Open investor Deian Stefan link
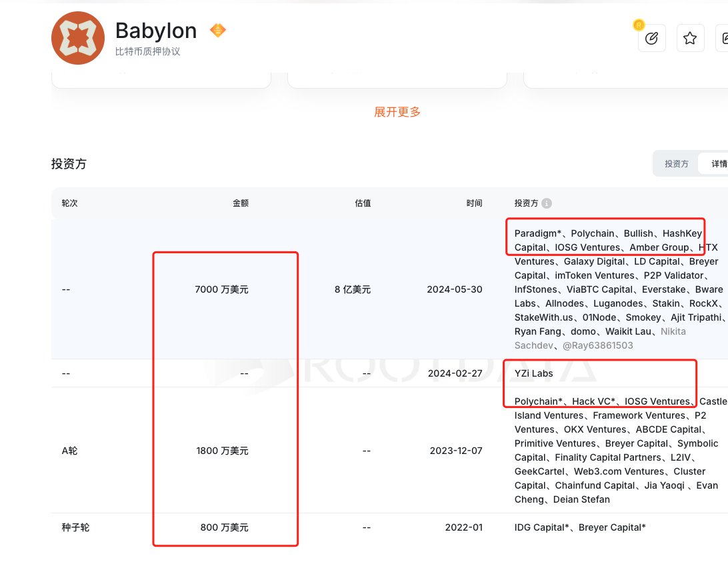 581,499
